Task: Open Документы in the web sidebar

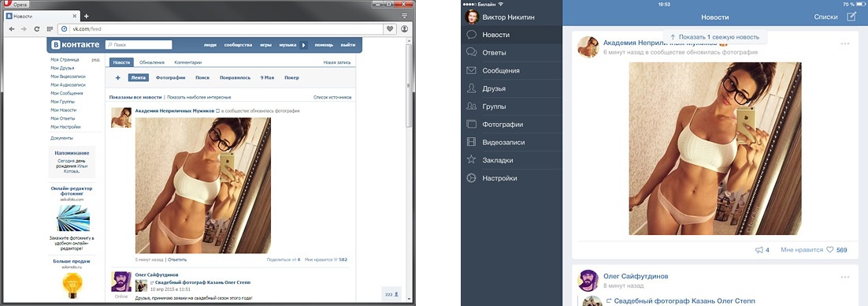Action: (61, 138)
